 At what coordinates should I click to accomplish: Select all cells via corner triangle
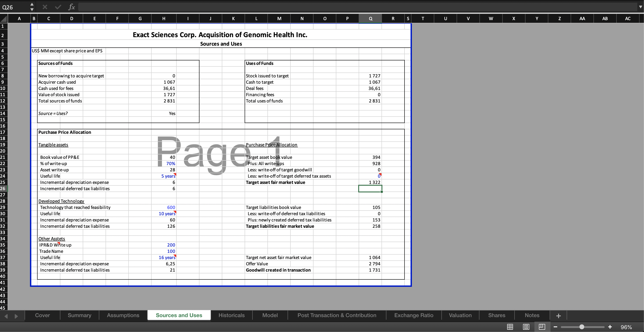click(x=4, y=19)
